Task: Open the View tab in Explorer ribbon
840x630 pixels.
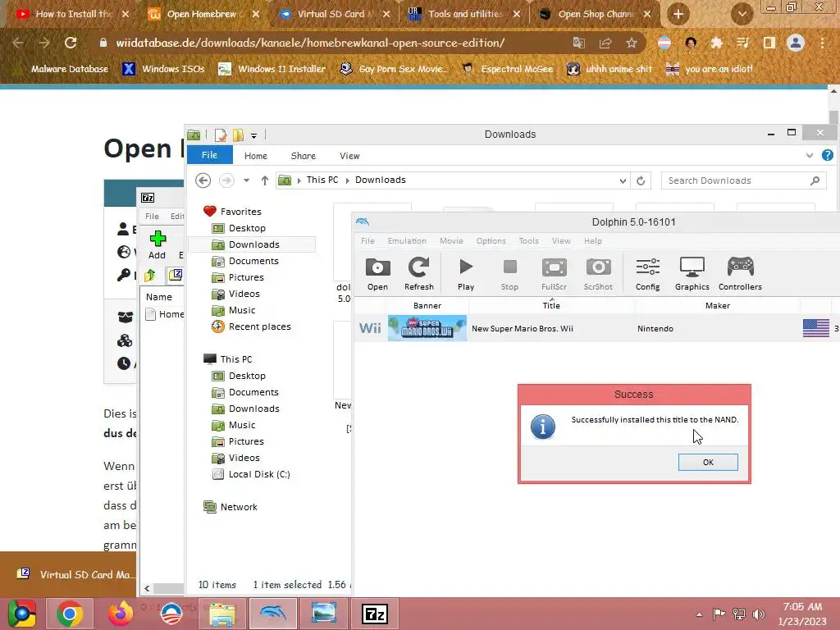Action: tap(349, 156)
